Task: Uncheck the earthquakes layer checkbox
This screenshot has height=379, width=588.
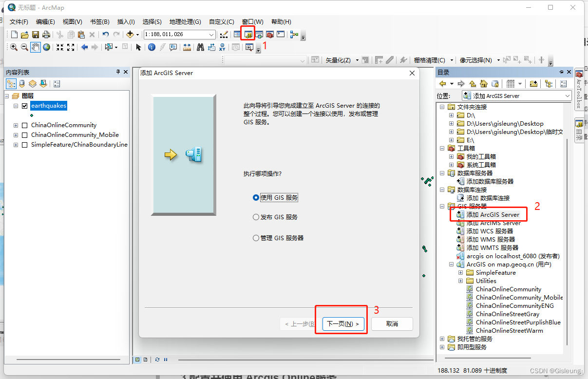Action: click(x=25, y=106)
